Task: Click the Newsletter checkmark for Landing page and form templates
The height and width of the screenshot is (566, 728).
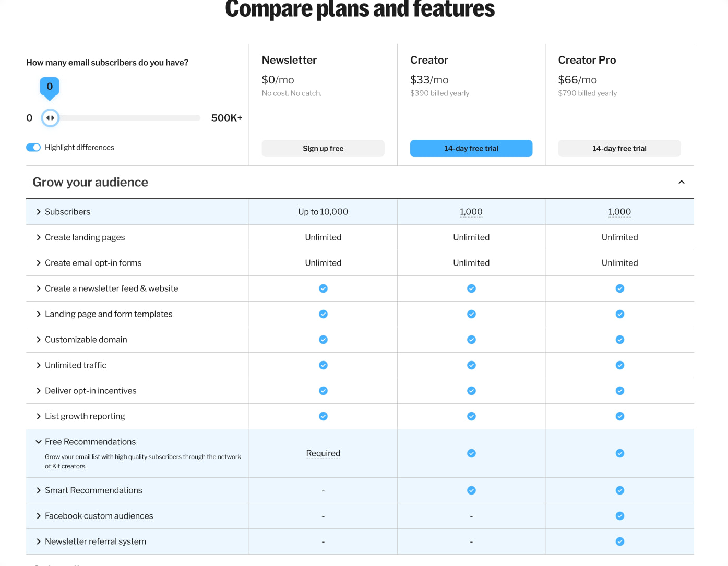Action: point(323,314)
